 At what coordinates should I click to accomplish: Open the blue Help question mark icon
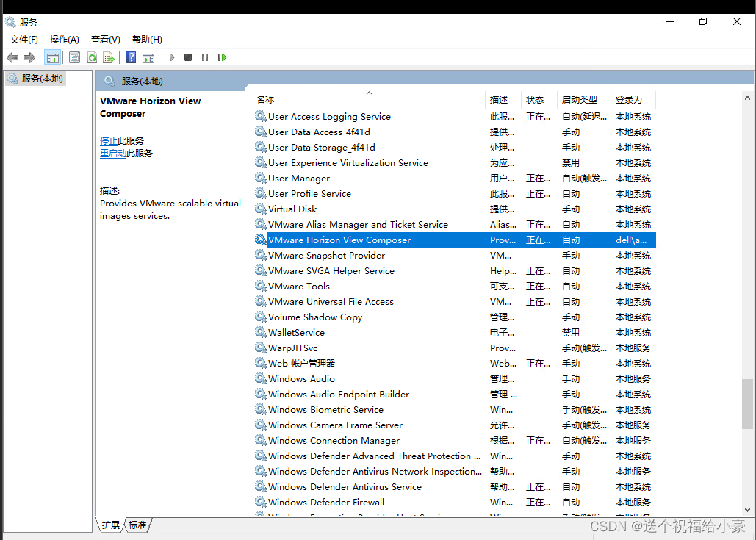[x=131, y=57]
